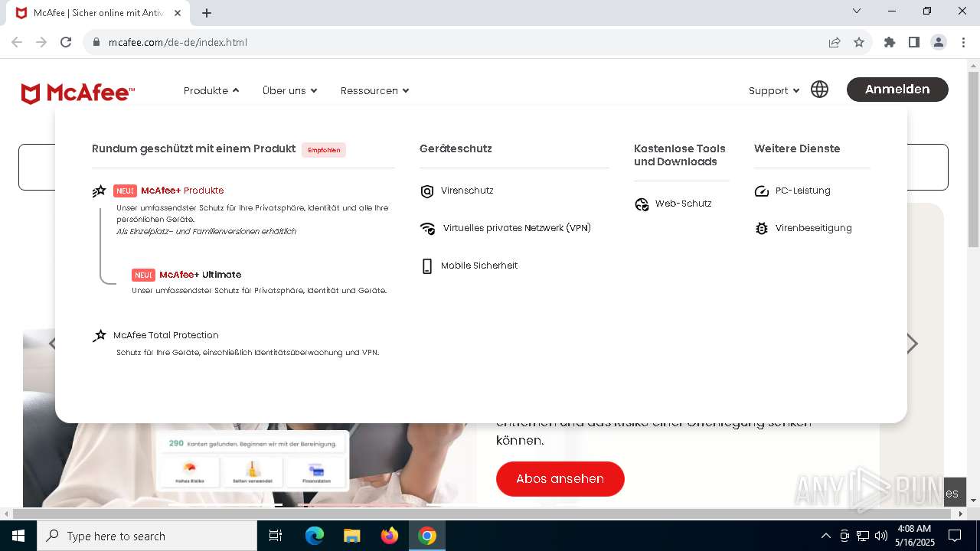Open the language globe selector
This screenshot has height=551, width=980.
point(819,90)
